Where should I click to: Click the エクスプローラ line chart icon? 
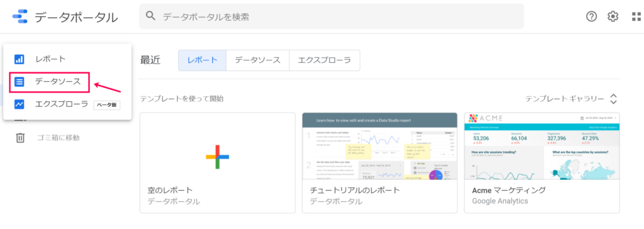tap(19, 104)
